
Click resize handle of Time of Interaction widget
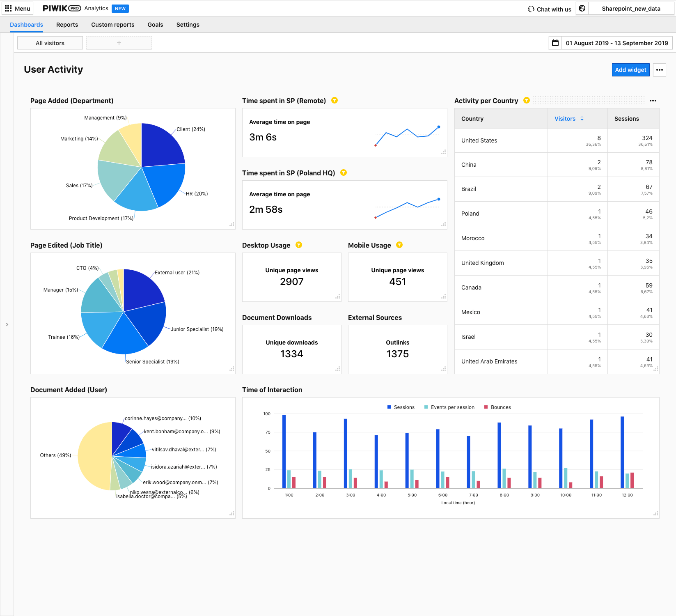click(656, 514)
